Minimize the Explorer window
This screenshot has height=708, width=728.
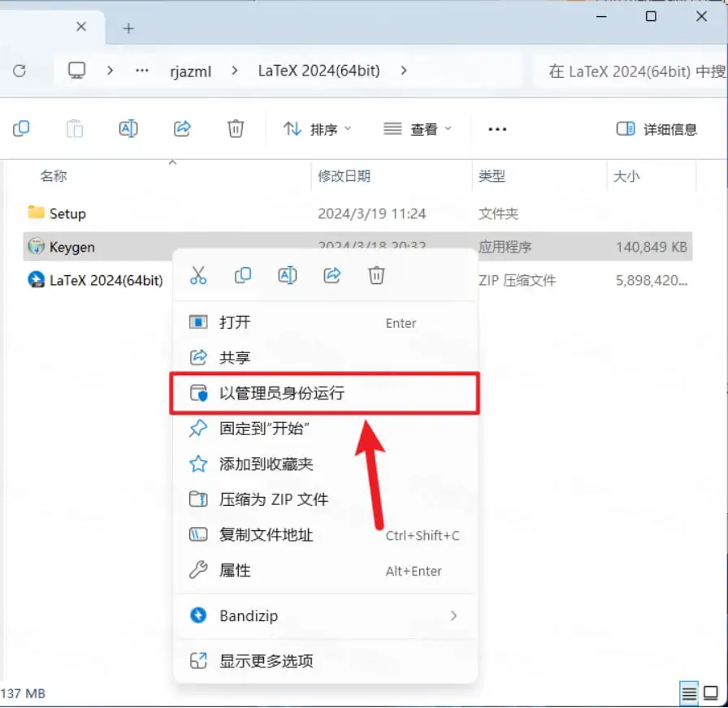coord(601,17)
